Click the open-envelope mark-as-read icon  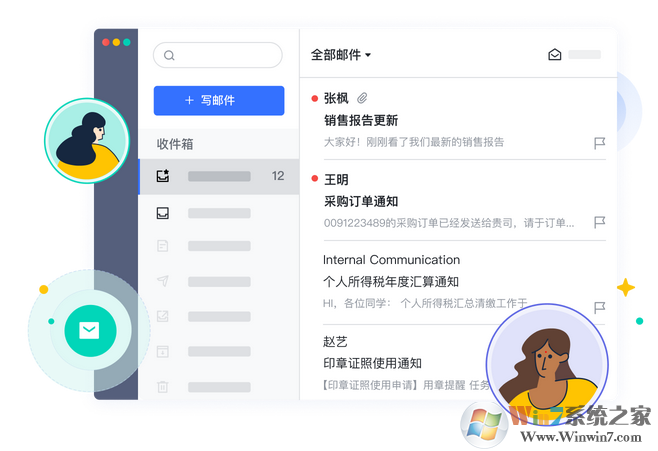[x=554, y=55]
